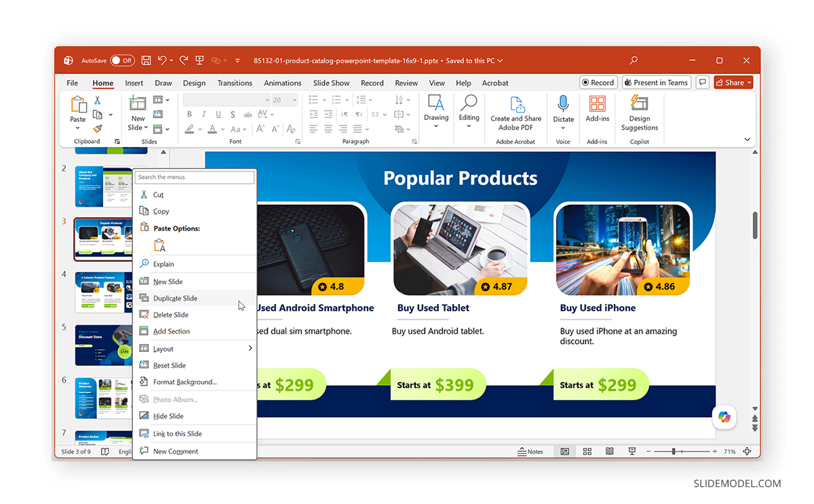Adjust the zoom slider handle
The image size is (814, 504).
point(673,451)
